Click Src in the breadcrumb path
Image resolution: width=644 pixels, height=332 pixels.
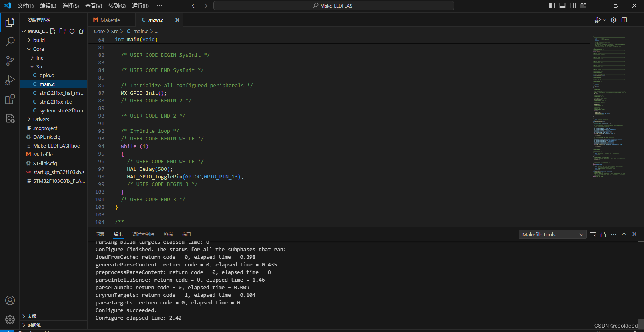114,31
